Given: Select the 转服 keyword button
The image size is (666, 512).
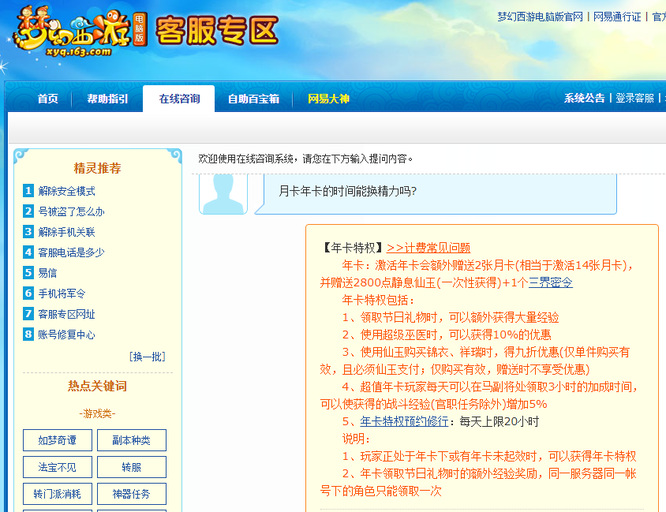Looking at the screenshot, I should tap(132, 467).
